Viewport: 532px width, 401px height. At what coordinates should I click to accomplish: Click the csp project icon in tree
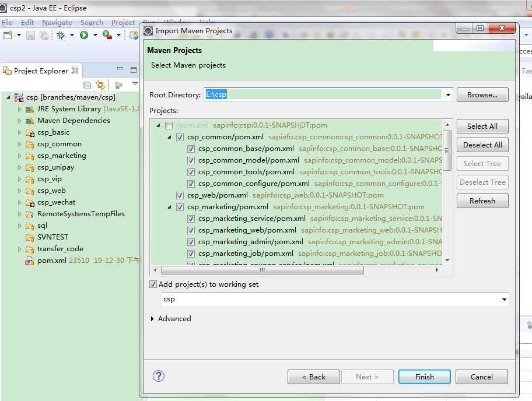[x=19, y=97]
